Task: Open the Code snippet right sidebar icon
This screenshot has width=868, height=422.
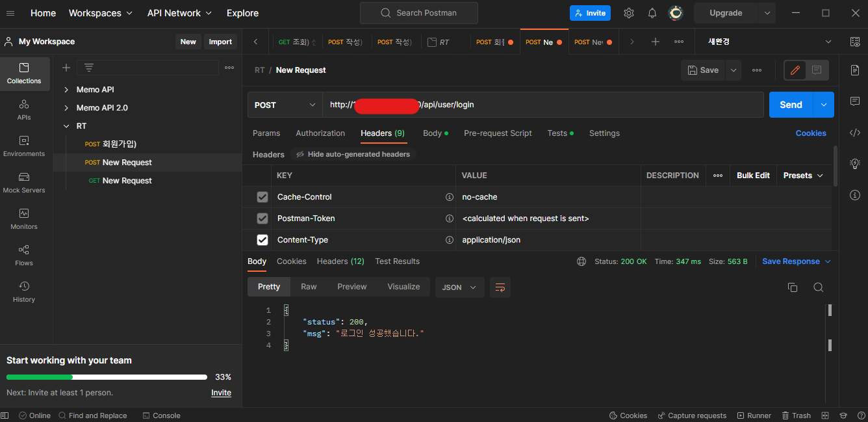Action: point(855,133)
